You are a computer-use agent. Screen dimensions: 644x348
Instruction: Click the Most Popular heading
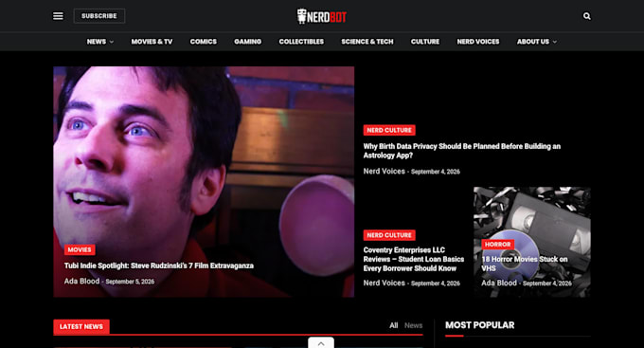tap(480, 325)
